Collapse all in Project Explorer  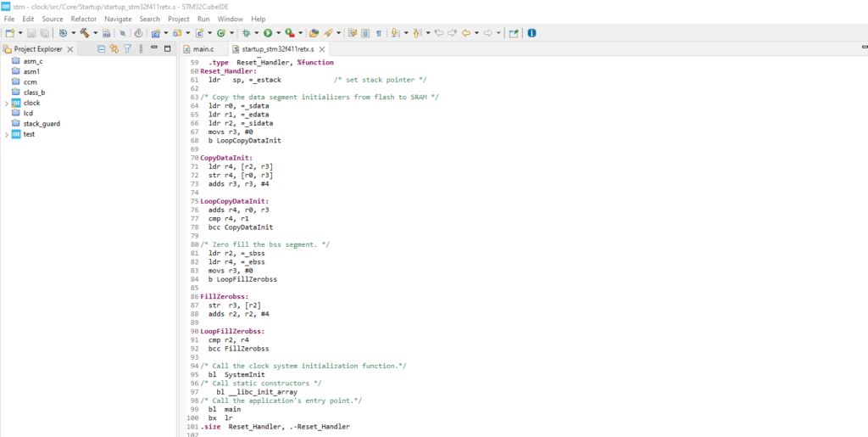tap(102, 49)
